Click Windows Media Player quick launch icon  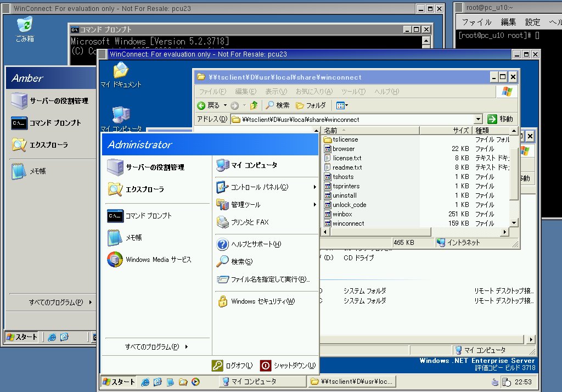(x=195, y=382)
